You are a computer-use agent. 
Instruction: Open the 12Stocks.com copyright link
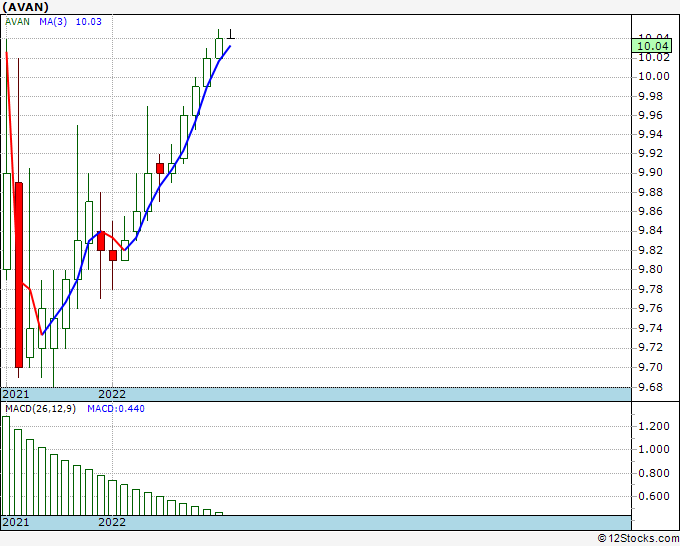[638, 539]
